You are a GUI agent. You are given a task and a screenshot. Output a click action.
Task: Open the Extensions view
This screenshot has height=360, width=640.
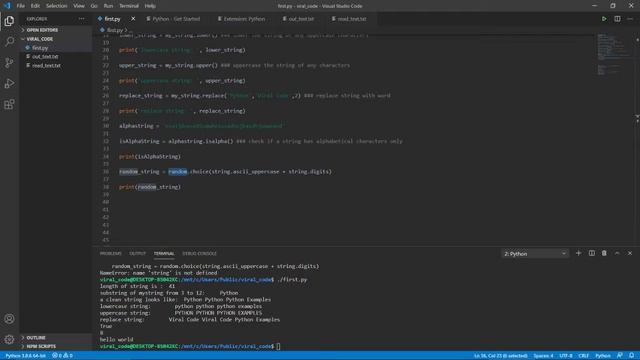tap(9, 104)
